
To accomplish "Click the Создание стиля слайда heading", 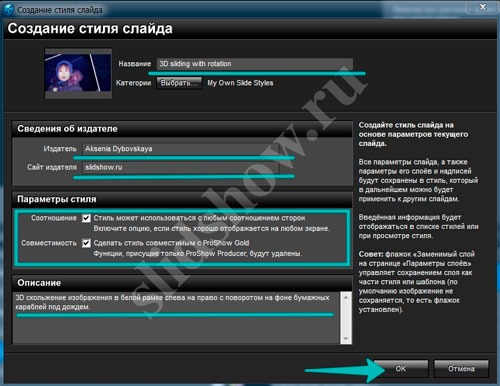I will [x=90, y=29].
